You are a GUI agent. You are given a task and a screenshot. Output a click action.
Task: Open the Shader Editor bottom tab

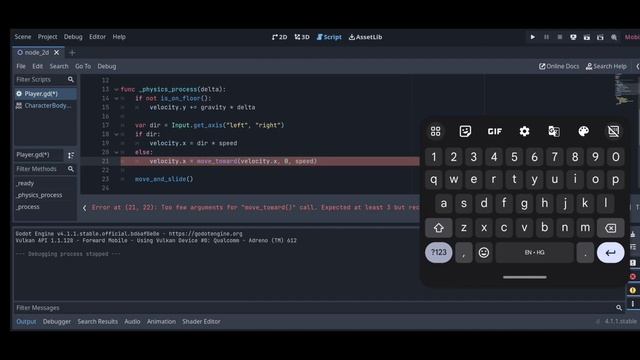pyautogui.click(x=201, y=322)
